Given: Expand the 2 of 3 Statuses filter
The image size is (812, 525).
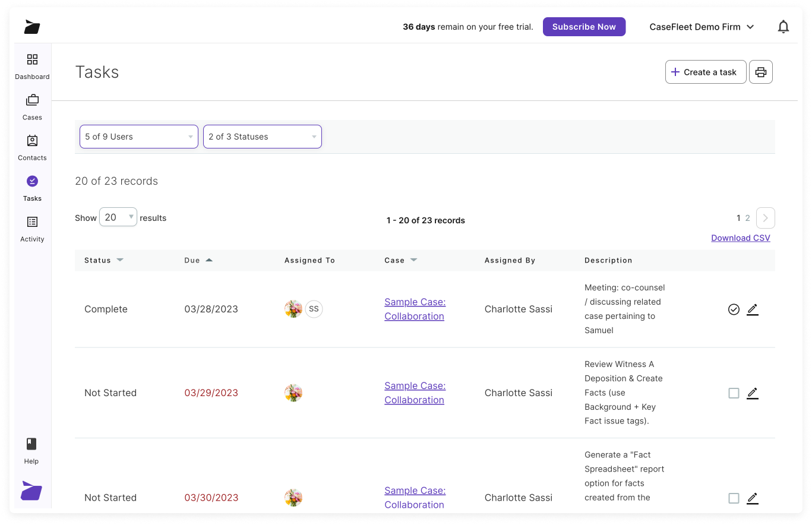Looking at the screenshot, I should click(x=262, y=137).
